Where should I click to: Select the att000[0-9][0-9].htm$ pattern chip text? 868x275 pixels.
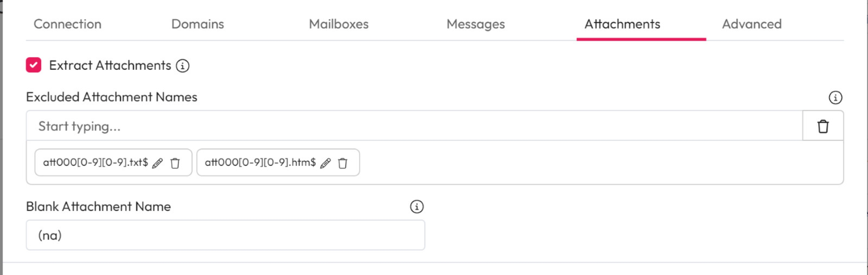260,163
